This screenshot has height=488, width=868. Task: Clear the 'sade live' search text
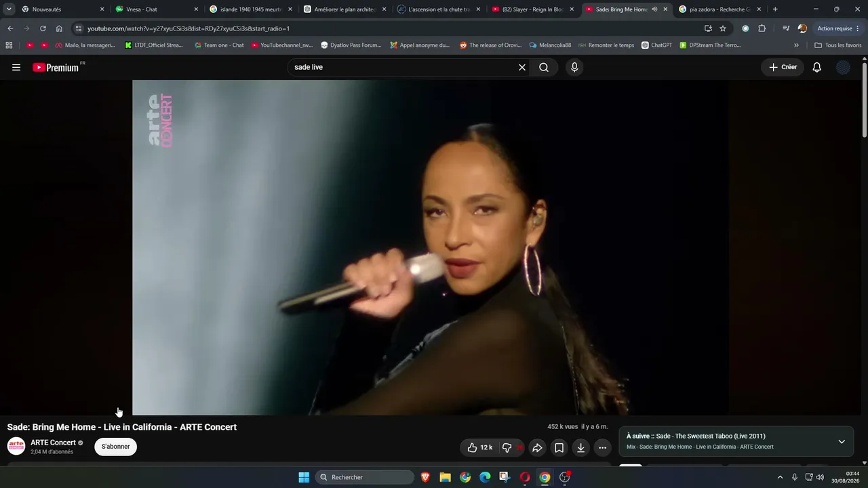pyautogui.click(x=522, y=67)
